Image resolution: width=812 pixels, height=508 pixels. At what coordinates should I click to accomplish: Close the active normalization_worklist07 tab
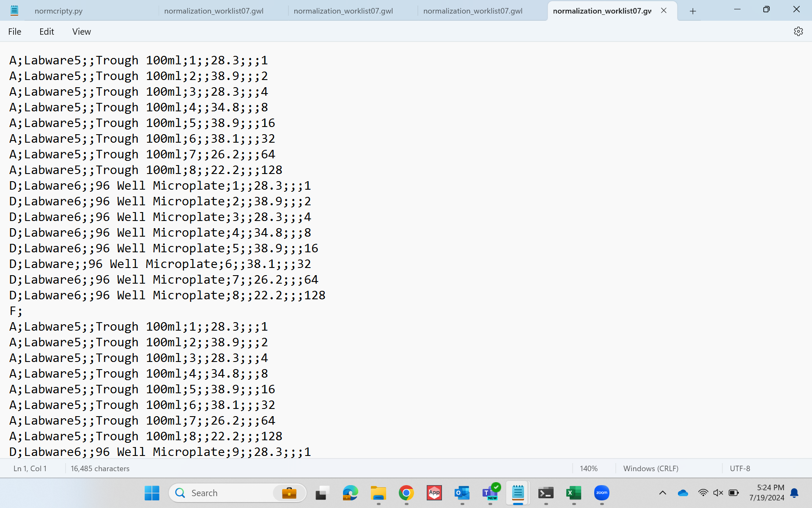coord(664,11)
